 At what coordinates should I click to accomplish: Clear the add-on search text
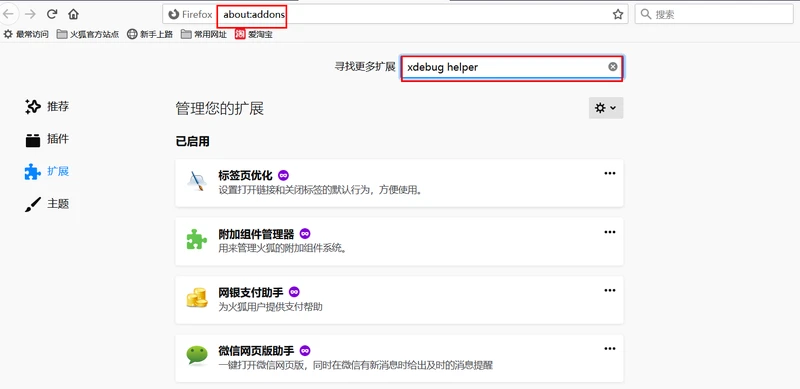point(613,67)
